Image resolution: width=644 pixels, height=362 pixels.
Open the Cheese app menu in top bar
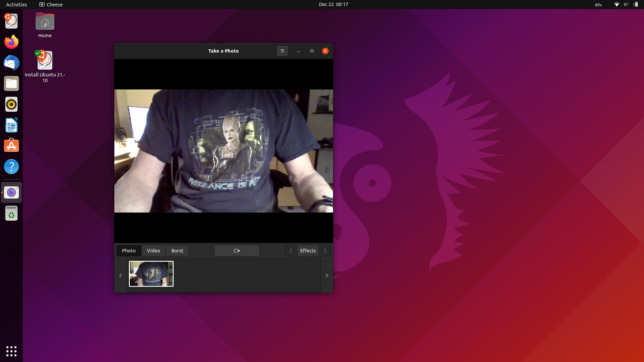tap(51, 5)
